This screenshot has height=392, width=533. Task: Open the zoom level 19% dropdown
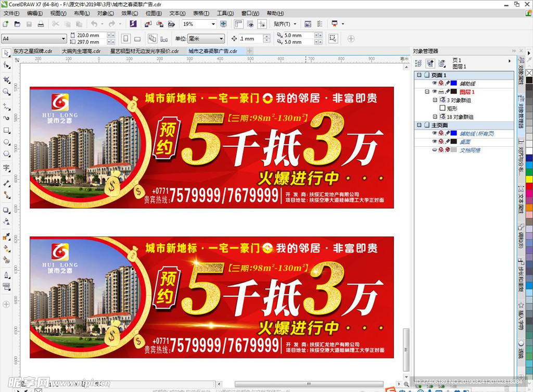tap(213, 24)
